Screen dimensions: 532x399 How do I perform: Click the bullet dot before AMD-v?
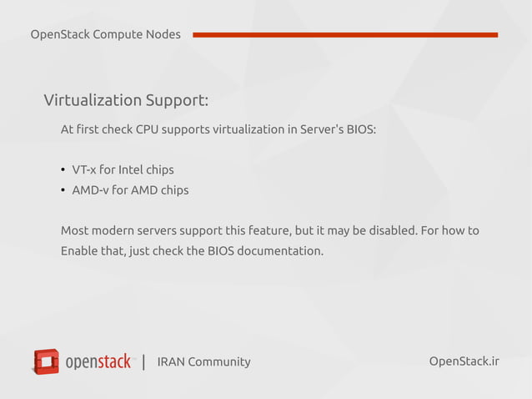point(63,190)
